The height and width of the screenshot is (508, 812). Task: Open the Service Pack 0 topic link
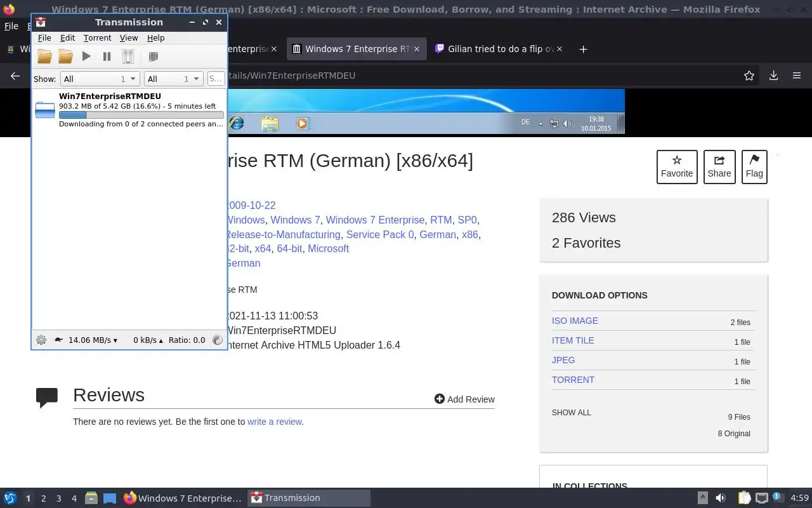[x=380, y=234]
